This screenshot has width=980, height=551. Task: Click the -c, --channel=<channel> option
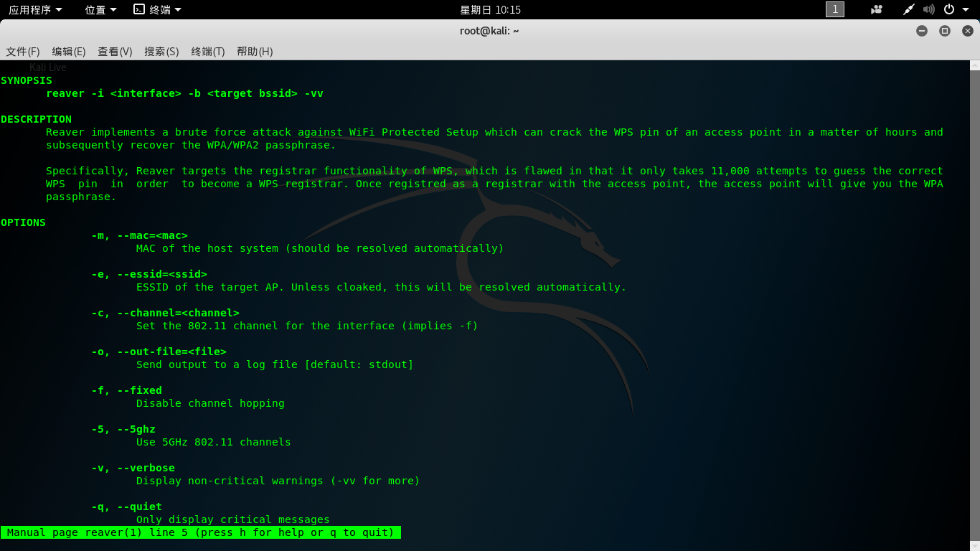165,313
